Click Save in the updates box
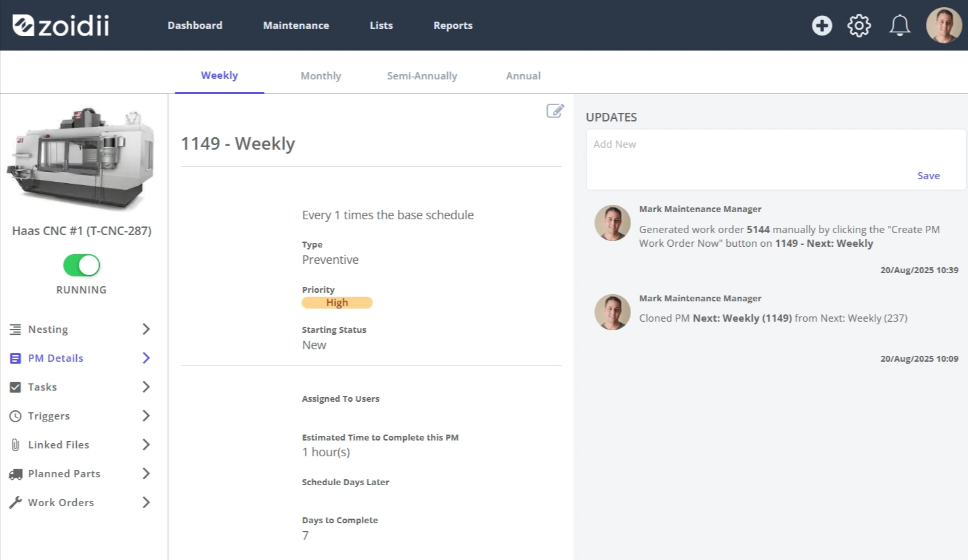Screen dimensions: 968x560 point(929,176)
